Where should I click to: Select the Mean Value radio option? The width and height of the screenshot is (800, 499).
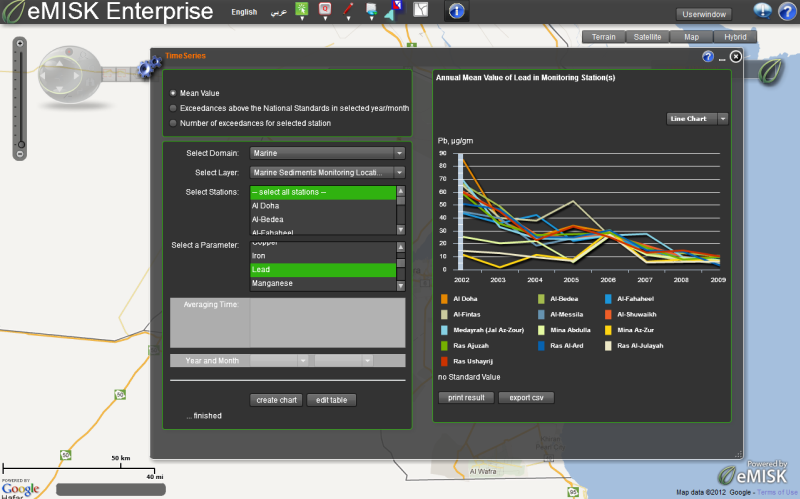(x=173, y=93)
